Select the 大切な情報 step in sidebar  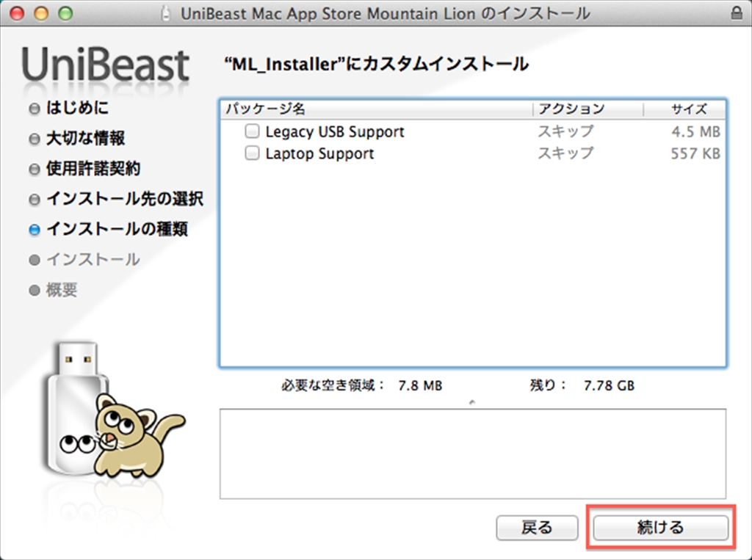click(x=85, y=138)
